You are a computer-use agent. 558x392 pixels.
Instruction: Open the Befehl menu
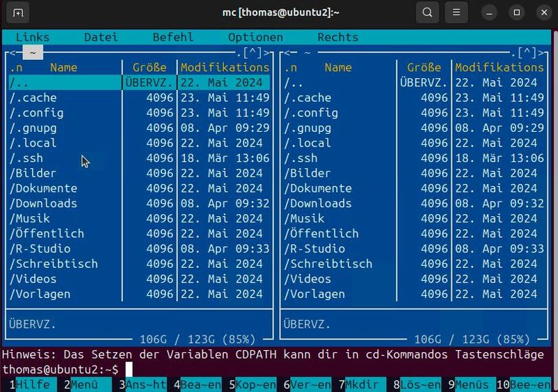tap(173, 37)
